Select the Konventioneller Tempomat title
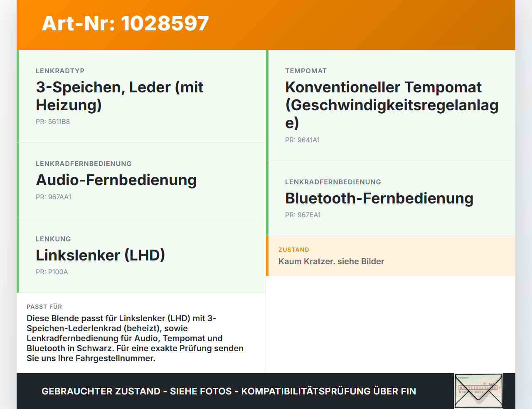The height and width of the screenshot is (409, 532). pyautogui.click(x=391, y=105)
